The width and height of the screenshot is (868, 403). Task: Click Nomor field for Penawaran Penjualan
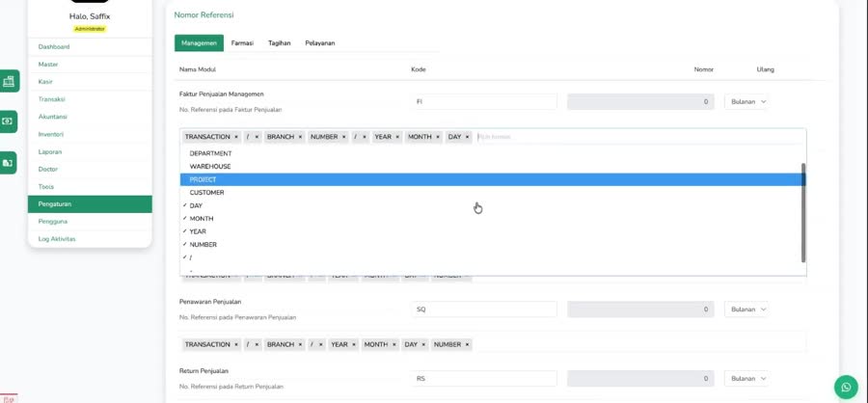pos(640,309)
